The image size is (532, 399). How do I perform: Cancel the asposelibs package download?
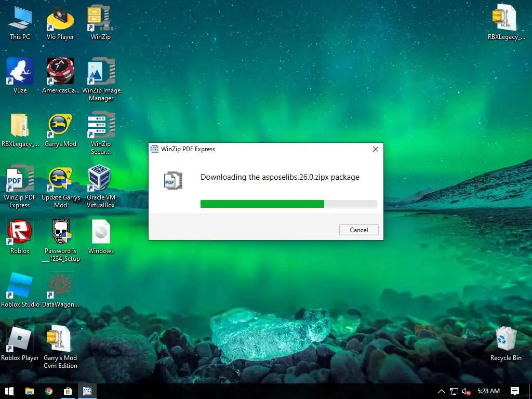pyautogui.click(x=358, y=230)
